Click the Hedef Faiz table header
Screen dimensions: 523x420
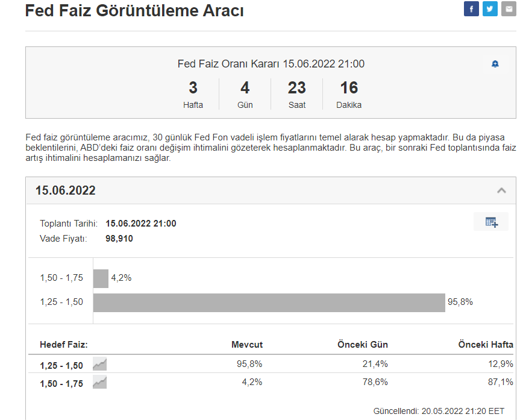click(64, 345)
